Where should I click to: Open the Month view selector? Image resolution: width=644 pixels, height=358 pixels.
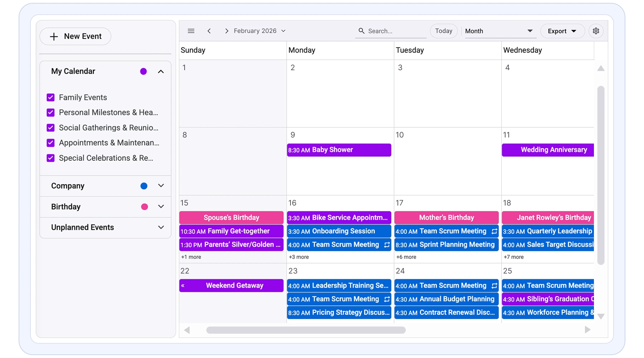500,31
